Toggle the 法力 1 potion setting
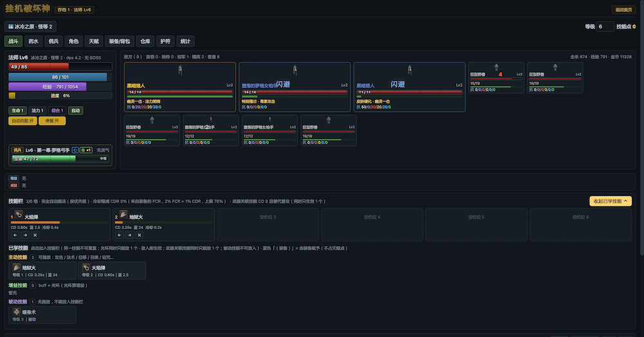This screenshot has height=337, width=644. click(37, 110)
